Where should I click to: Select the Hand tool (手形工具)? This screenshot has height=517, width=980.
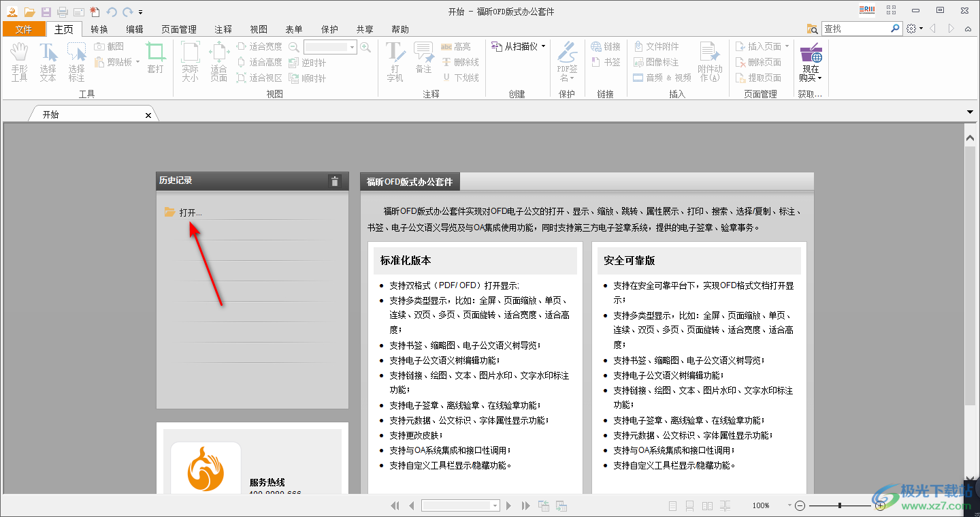tap(19, 62)
